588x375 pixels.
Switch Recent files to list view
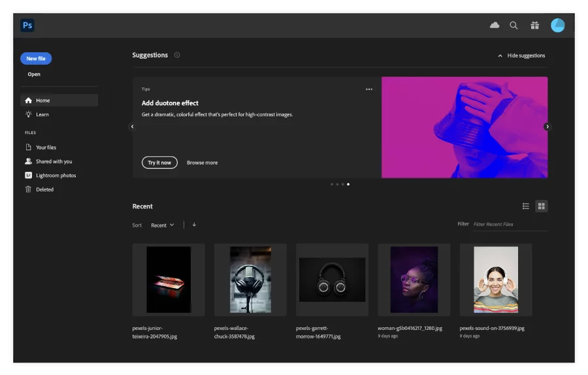[526, 206]
